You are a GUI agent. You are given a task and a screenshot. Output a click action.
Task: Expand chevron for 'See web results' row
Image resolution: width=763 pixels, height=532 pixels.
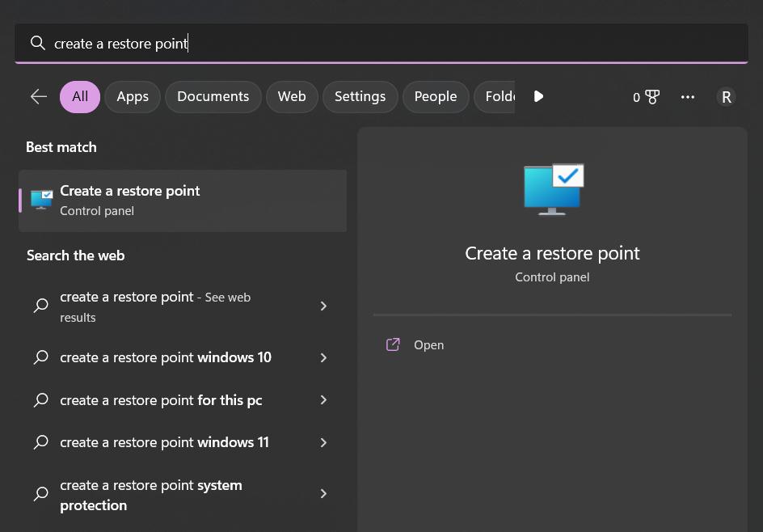pos(323,306)
